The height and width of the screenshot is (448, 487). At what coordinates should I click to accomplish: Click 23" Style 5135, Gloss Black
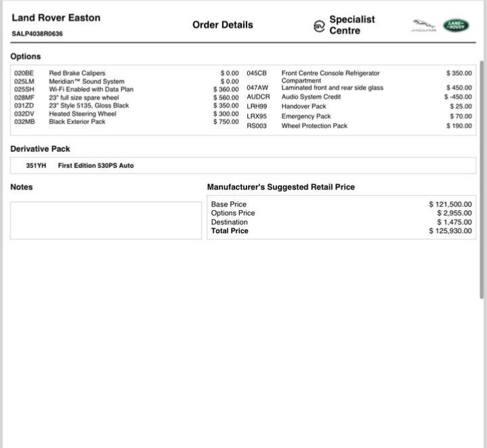(89, 106)
